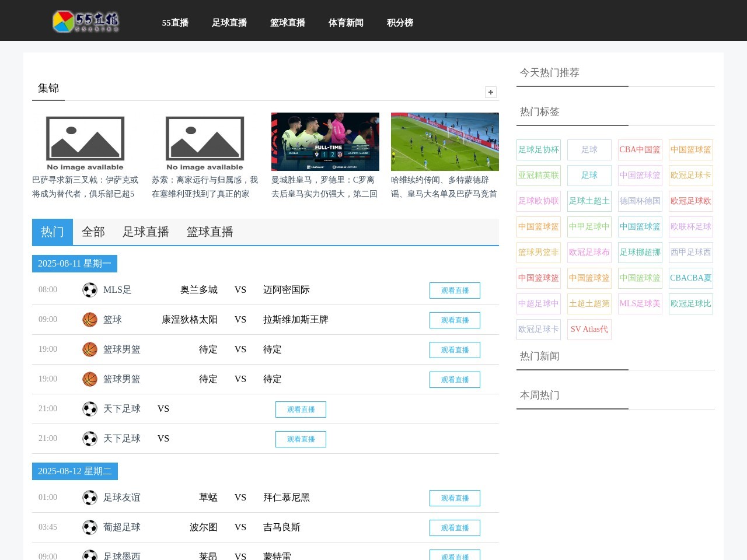The height and width of the screenshot is (560, 747).
Task: Open the 曼城胜皇马 highlight thumbnail
Action: [325, 142]
